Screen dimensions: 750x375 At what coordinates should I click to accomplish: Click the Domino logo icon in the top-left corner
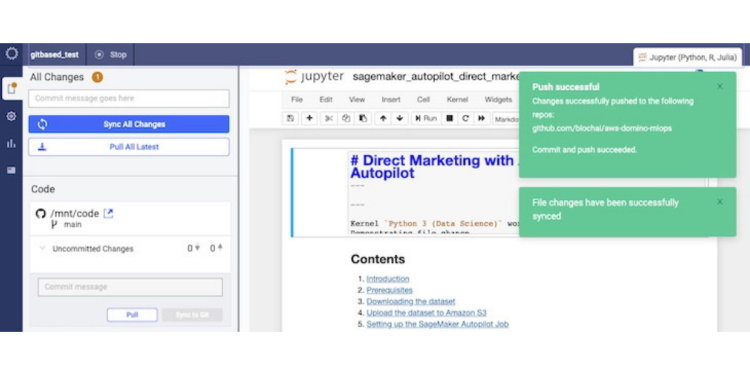point(11,54)
